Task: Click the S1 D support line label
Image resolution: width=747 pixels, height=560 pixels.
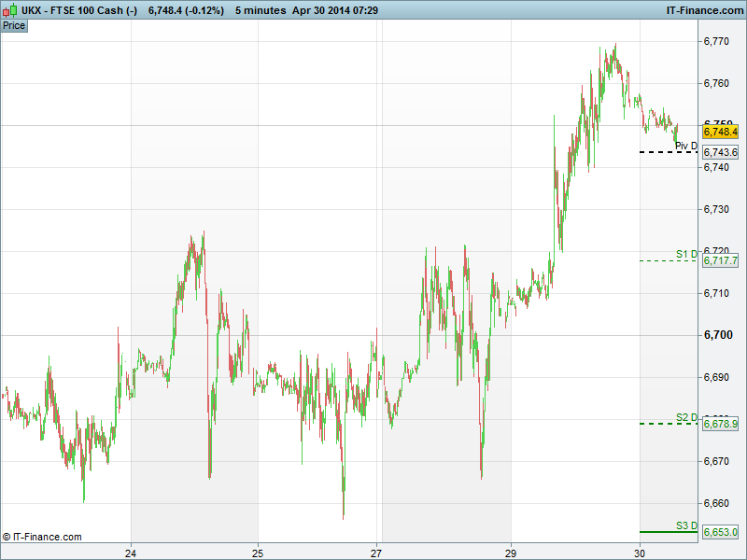Action: tap(686, 254)
